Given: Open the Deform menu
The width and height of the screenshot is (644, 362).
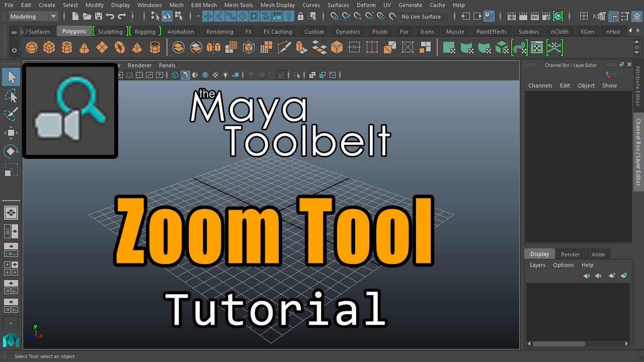Looking at the screenshot, I should pyautogui.click(x=366, y=5).
